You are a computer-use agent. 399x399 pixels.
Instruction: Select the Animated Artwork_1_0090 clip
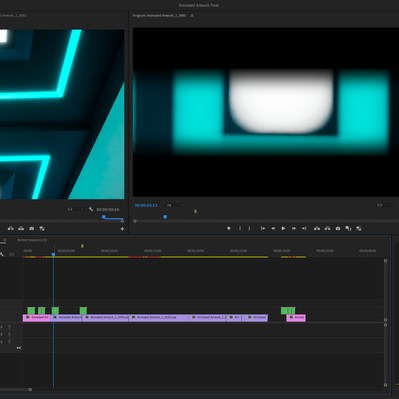(x=106, y=317)
